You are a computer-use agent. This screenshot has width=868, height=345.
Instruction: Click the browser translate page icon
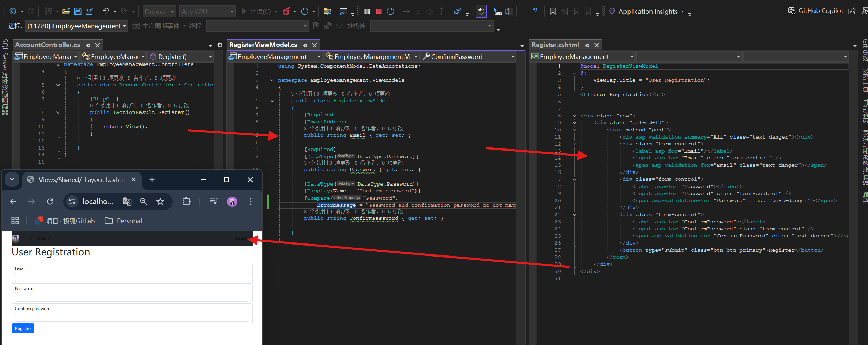coord(127,202)
